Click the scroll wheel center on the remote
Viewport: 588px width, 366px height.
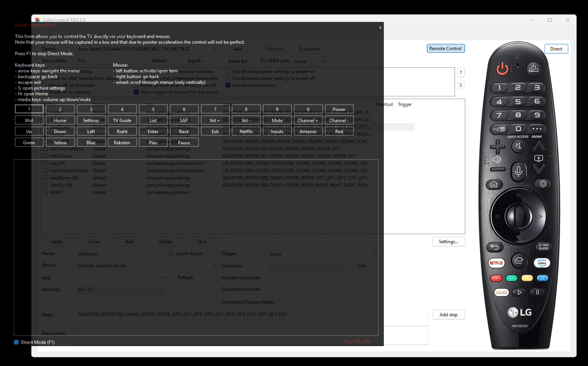tap(519, 216)
